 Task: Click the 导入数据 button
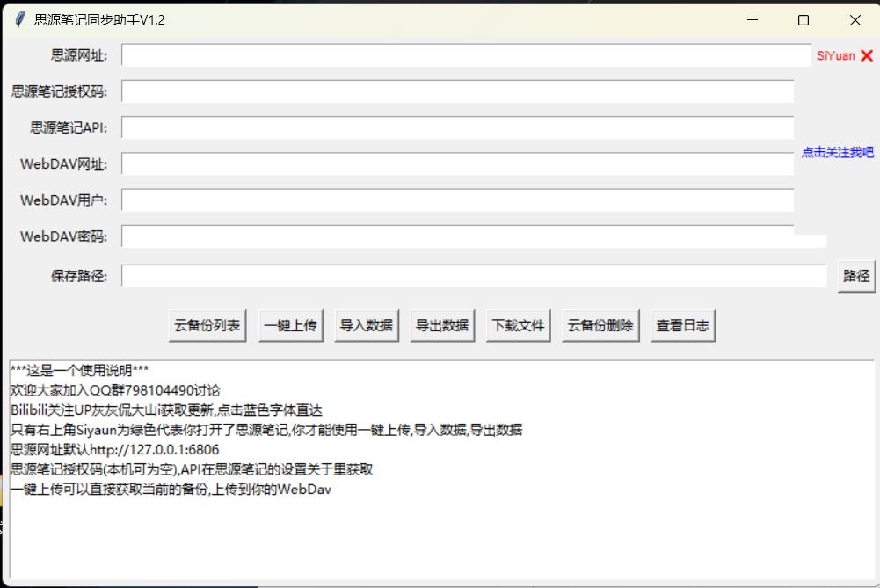(x=367, y=325)
